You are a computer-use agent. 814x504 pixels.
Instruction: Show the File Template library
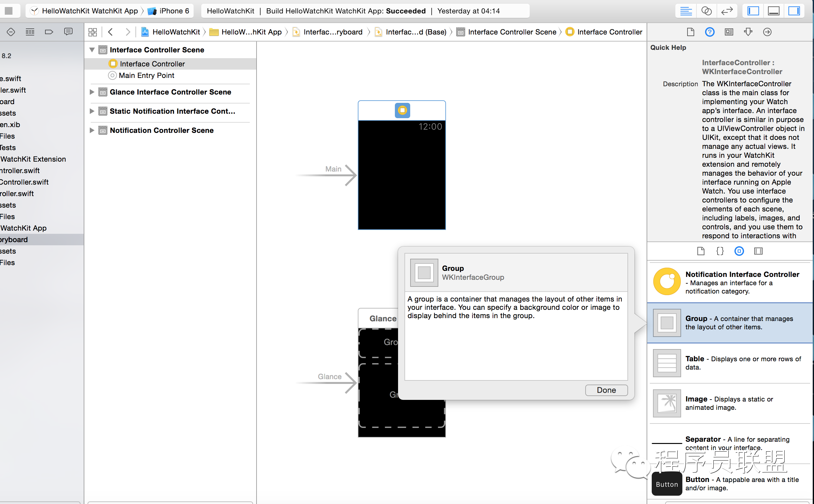click(701, 251)
